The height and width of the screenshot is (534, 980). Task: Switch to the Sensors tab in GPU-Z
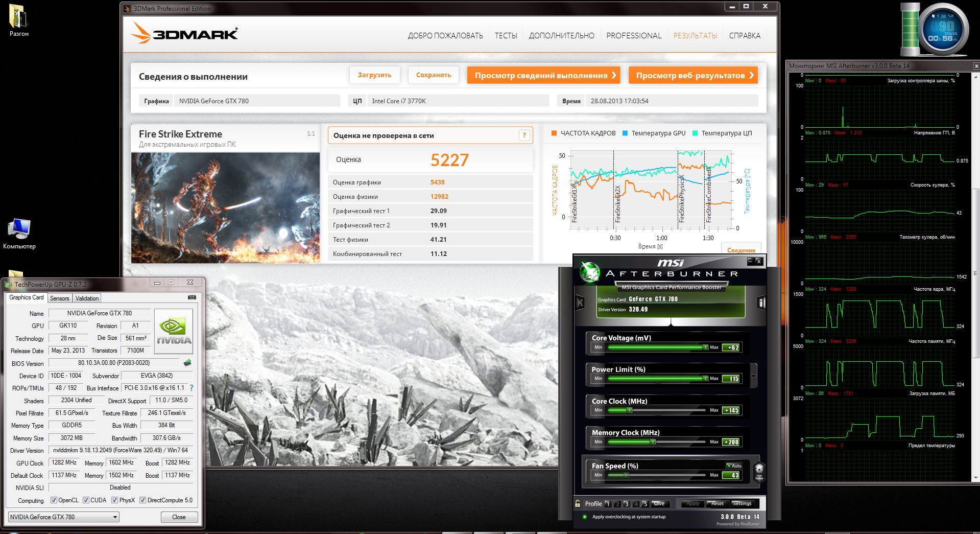(59, 298)
